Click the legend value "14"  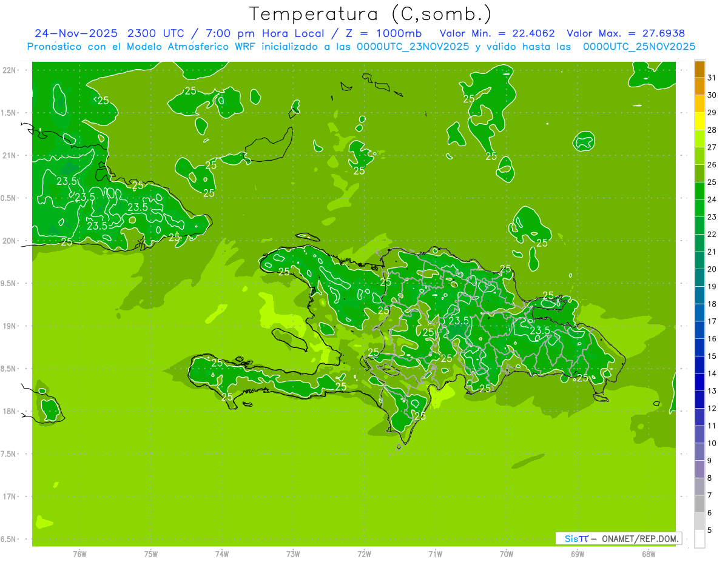712,373
